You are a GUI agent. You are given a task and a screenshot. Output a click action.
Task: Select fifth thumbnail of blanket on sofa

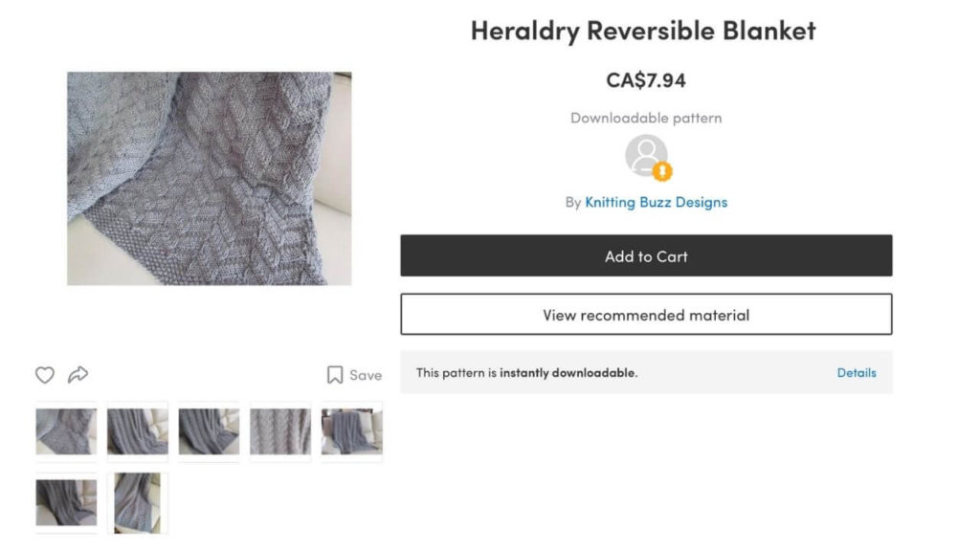click(352, 431)
